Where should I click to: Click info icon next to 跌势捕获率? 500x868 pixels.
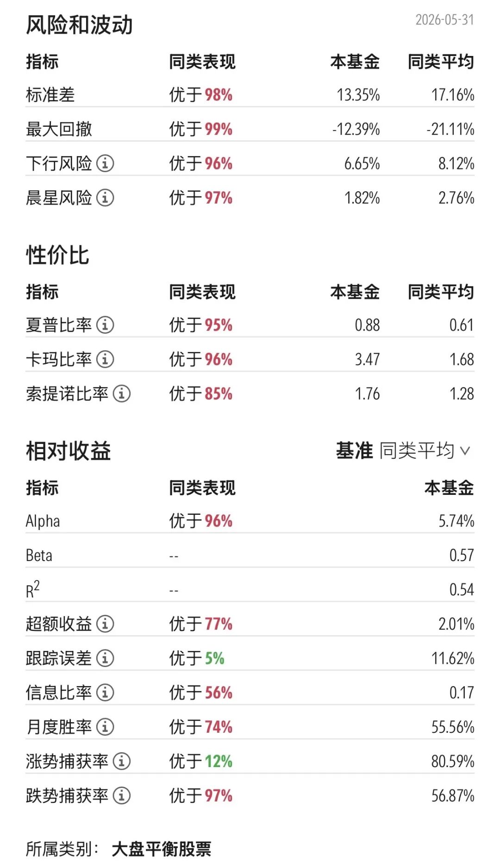pos(122,796)
